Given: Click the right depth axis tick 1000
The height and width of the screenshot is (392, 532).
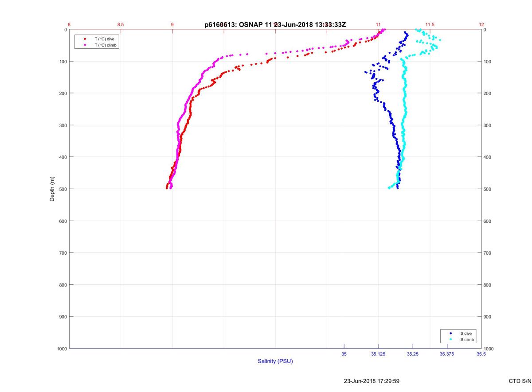Looking at the screenshot, I should [x=489, y=349].
